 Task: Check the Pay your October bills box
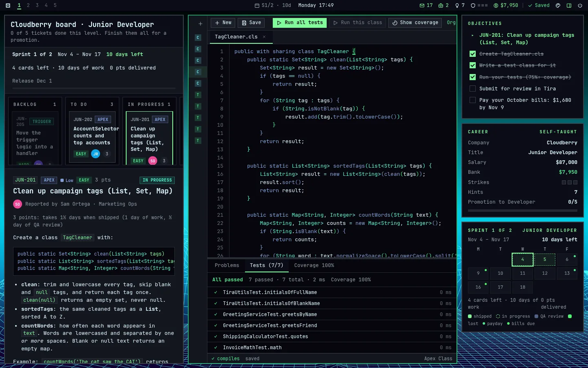pos(472,100)
